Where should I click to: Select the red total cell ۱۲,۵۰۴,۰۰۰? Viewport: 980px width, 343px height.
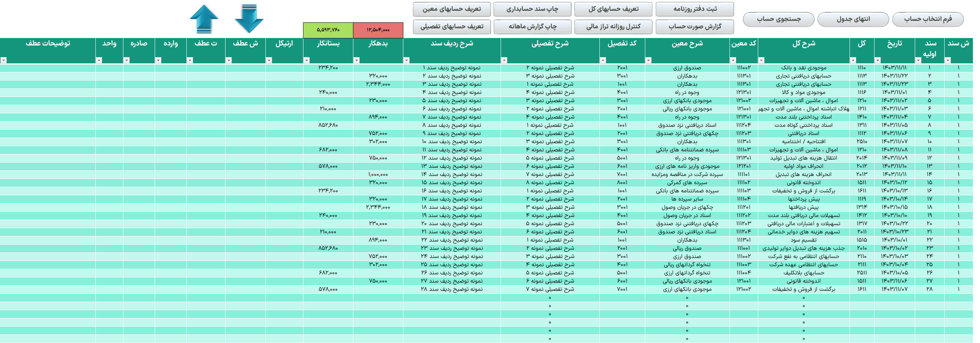coord(378,30)
